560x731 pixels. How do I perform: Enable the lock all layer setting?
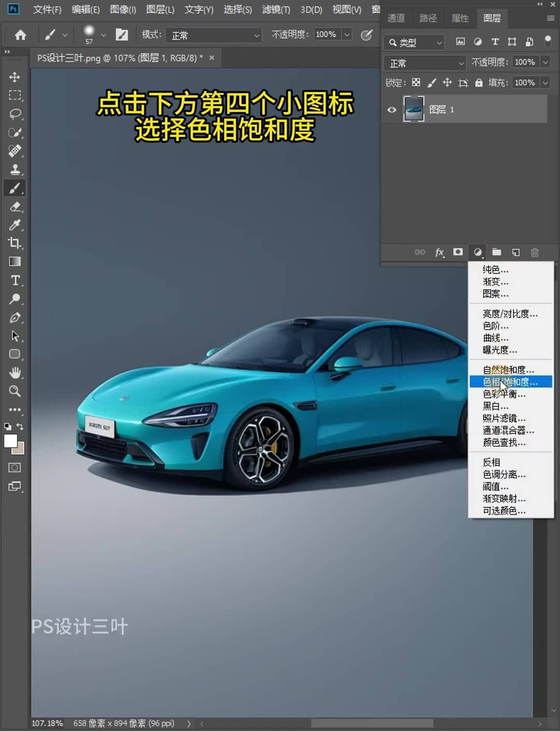click(x=479, y=82)
